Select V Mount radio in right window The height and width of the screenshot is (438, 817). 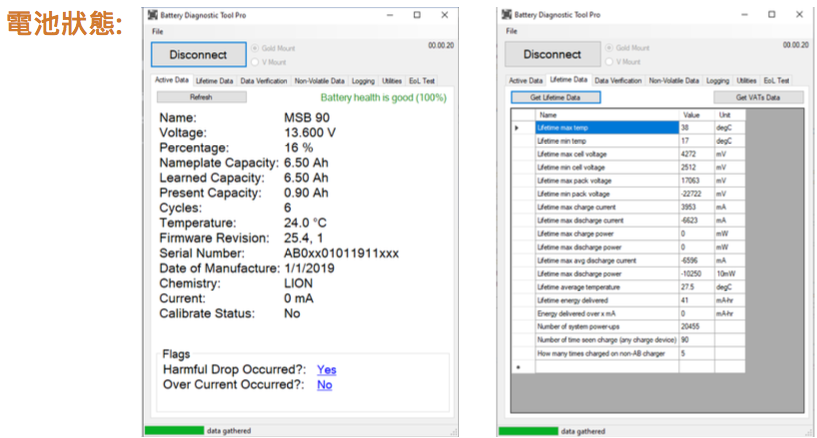(x=609, y=61)
